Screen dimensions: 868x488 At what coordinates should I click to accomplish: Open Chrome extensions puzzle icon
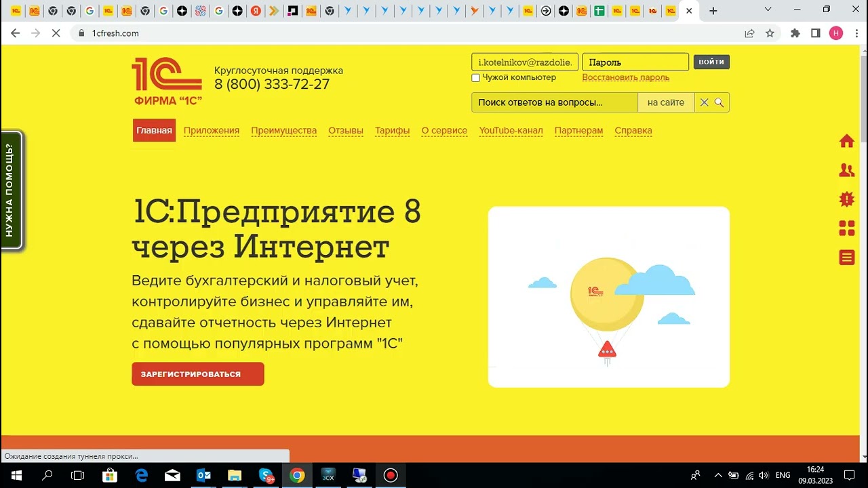point(795,33)
